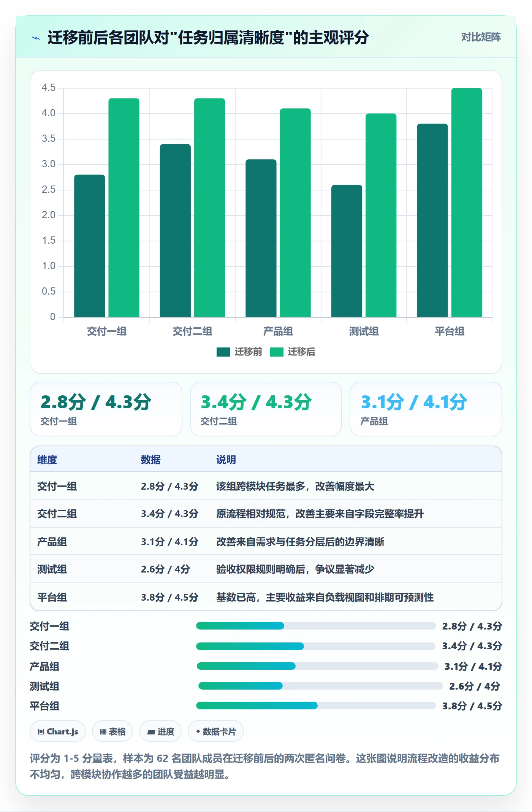
Task: Click the 迁移前 bar for 交付一组
Action: [x=90, y=246]
